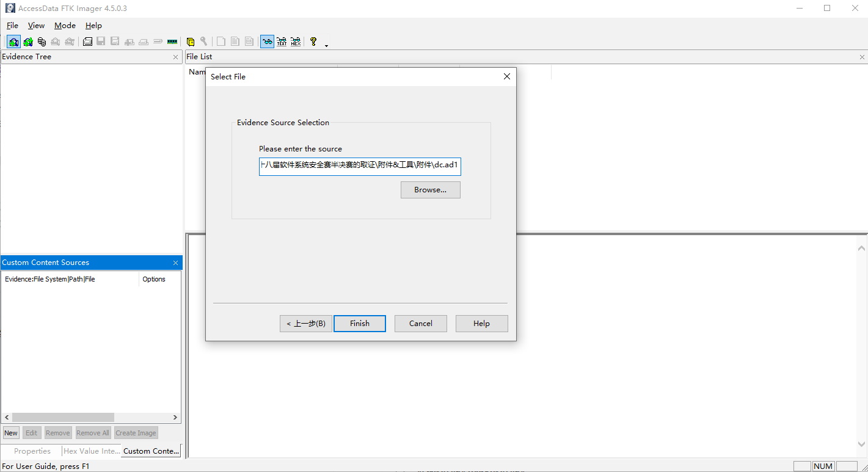Switch to the Properties tab
The width and height of the screenshot is (868, 472).
click(32, 451)
